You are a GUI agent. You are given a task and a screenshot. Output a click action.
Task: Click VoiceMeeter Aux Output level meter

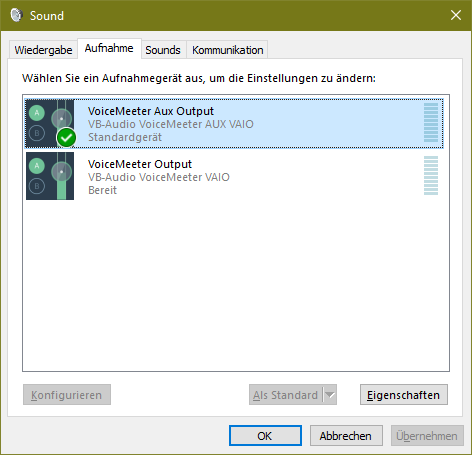pyautogui.click(x=431, y=123)
